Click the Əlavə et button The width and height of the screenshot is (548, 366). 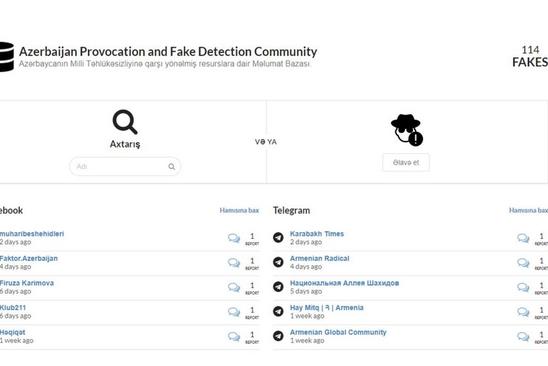pyautogui.click(x=406, y=163)
